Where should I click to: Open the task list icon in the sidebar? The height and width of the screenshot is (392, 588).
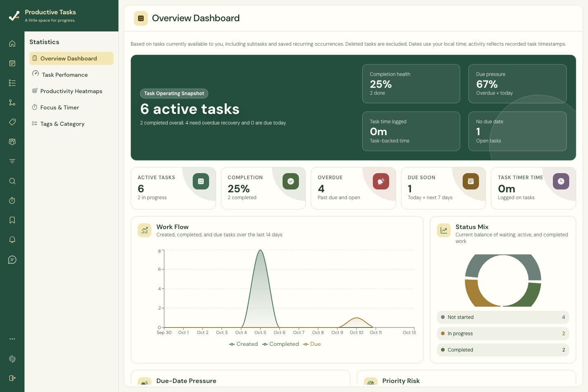12,83
